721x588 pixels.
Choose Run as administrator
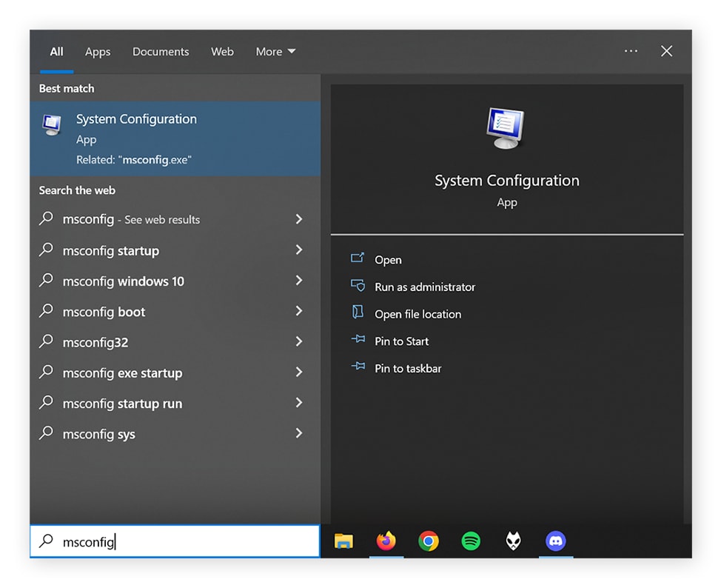[x=425, y=287]
